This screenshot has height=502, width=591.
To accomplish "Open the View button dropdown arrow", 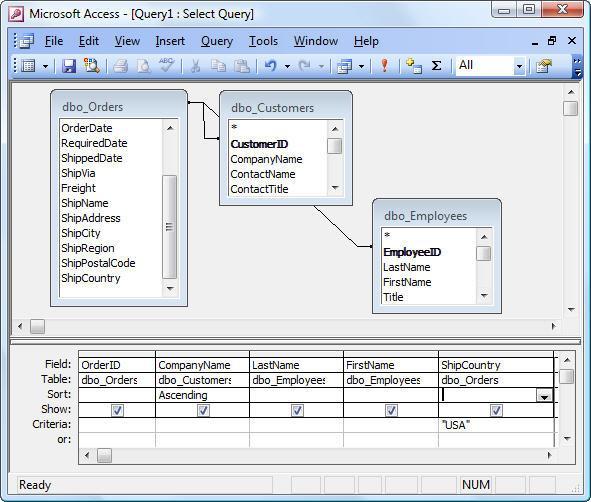I will pos(45,67).
